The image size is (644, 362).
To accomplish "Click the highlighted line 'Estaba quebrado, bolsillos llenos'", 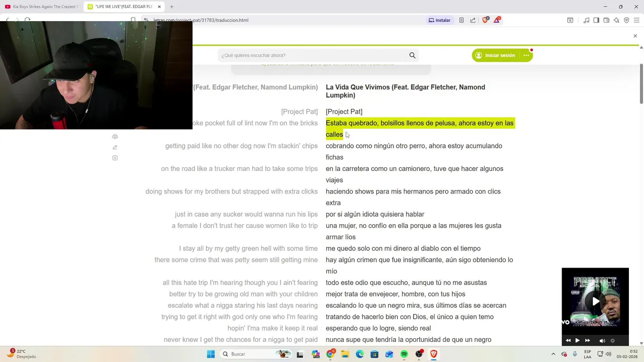I will 420,129.
